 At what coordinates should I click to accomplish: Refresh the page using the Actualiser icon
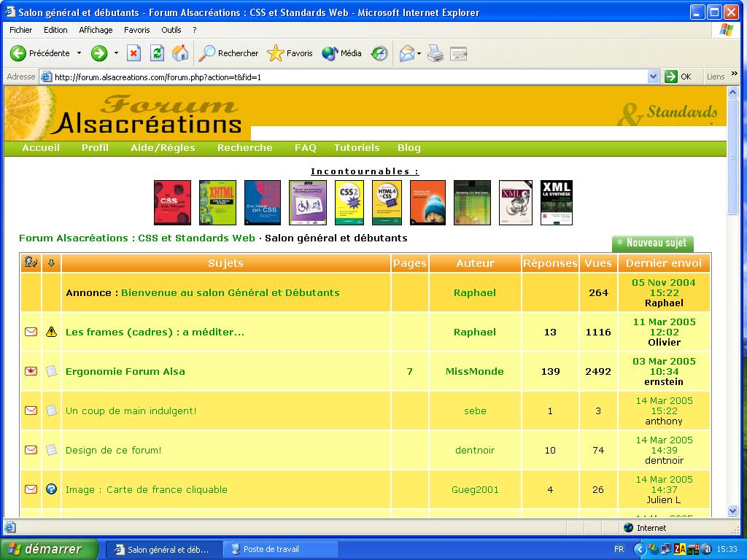158,53
